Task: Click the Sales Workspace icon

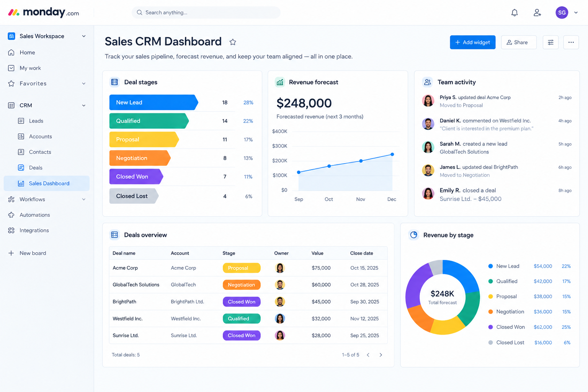Action: 11,36
